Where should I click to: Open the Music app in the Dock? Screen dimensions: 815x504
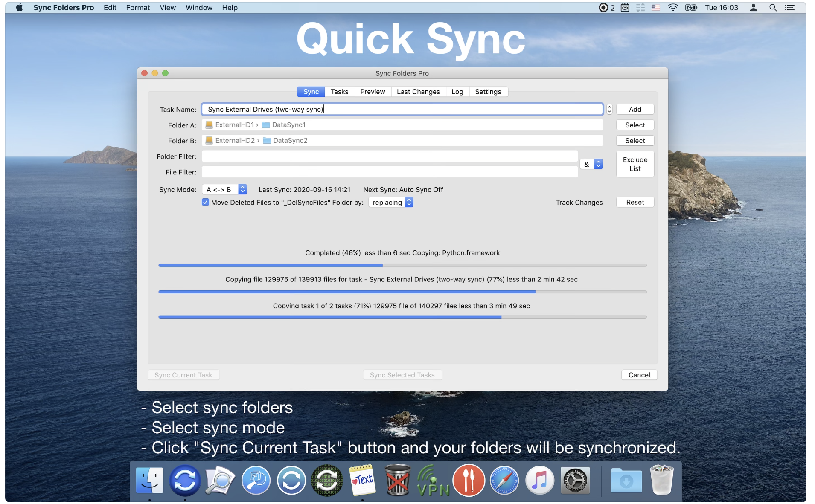tap(539, 481)
